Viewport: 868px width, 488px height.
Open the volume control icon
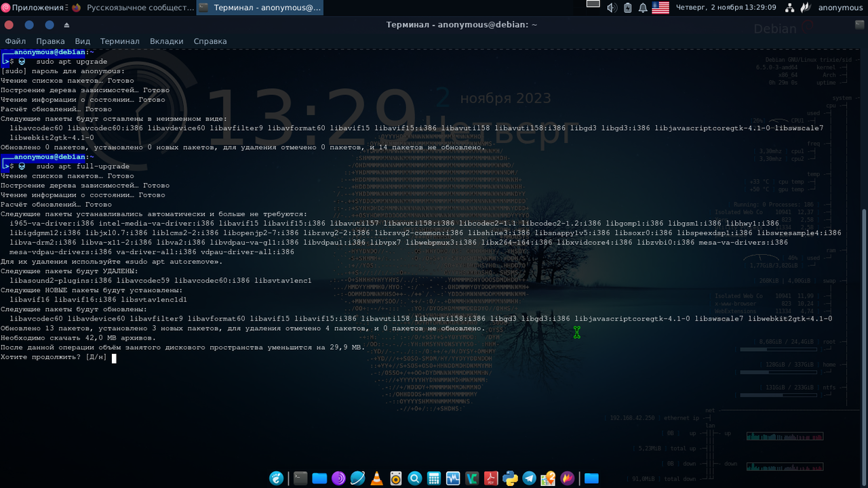pyautogui.click(x=612, y=7)
